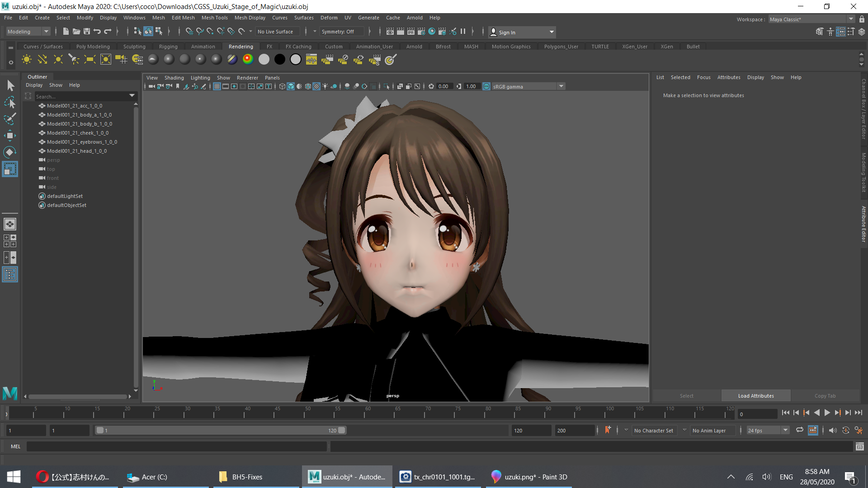The height and width of the screenshot is (488, 868).
Task: Create an area light from shelf
Action: pyautogui.click(x=90, y=59)
